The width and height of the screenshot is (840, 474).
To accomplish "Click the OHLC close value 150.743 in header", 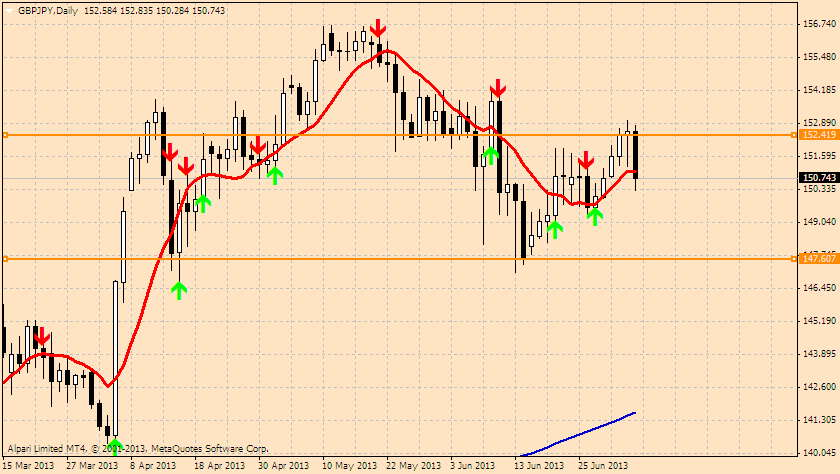I will tap(208, 11).
